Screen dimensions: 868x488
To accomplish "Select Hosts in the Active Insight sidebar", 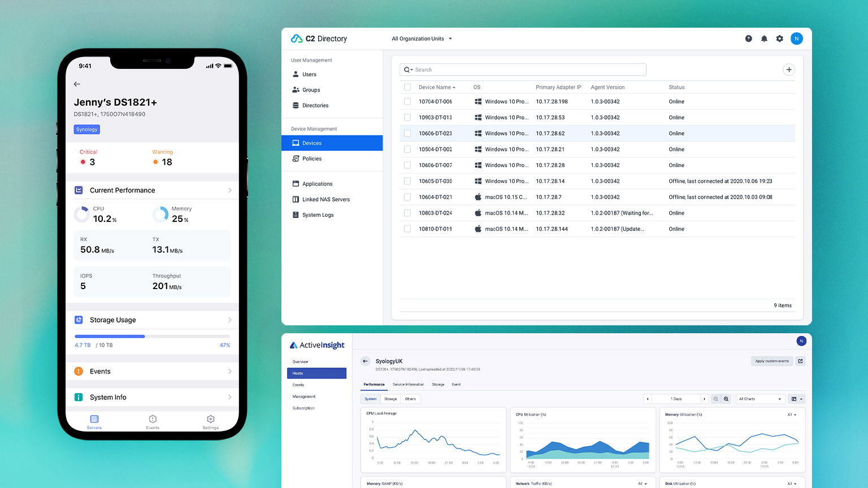I will pyautogui.click(x=316, y=373).
